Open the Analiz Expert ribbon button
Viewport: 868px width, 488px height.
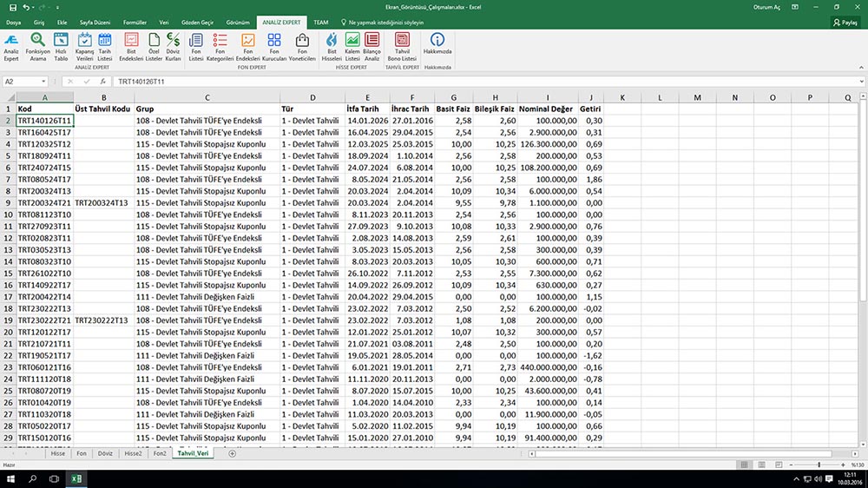[x=11, y=47]
